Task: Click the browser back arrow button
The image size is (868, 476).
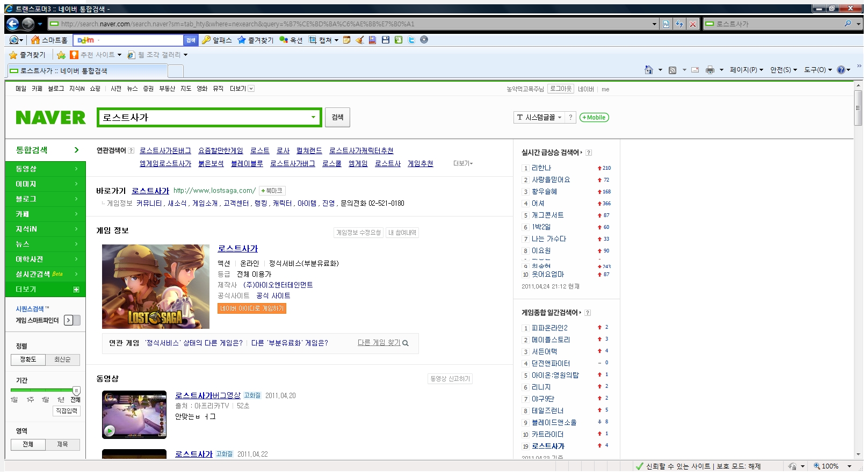Action: click(13, 24)
